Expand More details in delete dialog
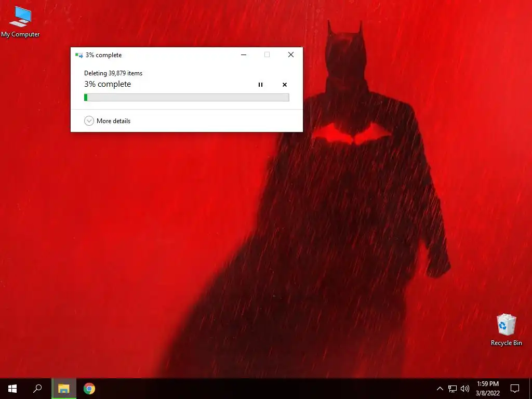Screen dimensions: 532x399 (x=107, y=121)
